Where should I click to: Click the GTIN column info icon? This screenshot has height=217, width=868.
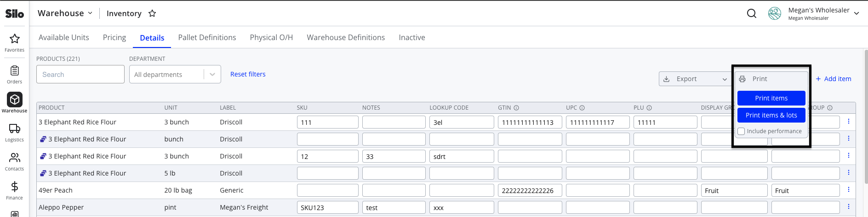[x=516, y=108]
